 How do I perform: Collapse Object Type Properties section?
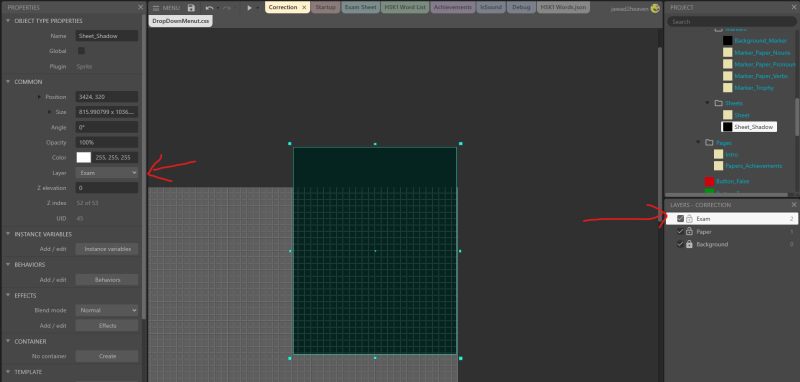tap(8, 21)
